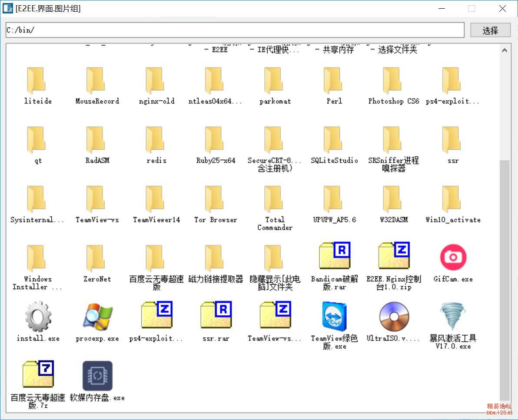Select the ps4-exploit zip archive icon
Viewport: 518px width, 420px height.
[156, 314]
